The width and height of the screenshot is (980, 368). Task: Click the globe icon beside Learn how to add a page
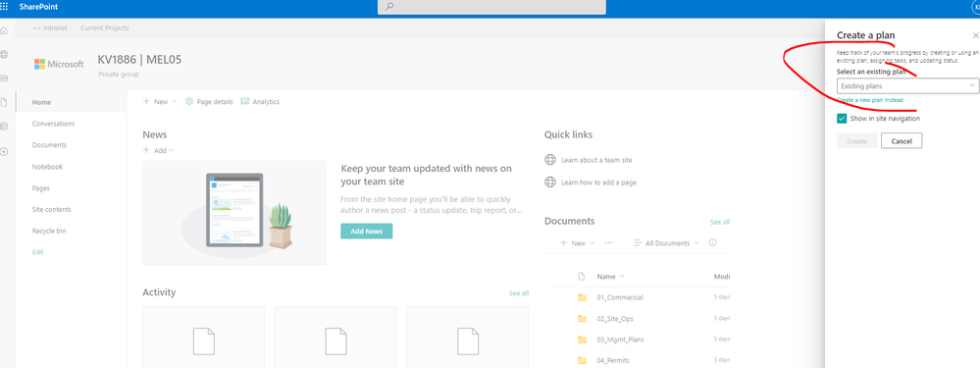pos(550,183)
